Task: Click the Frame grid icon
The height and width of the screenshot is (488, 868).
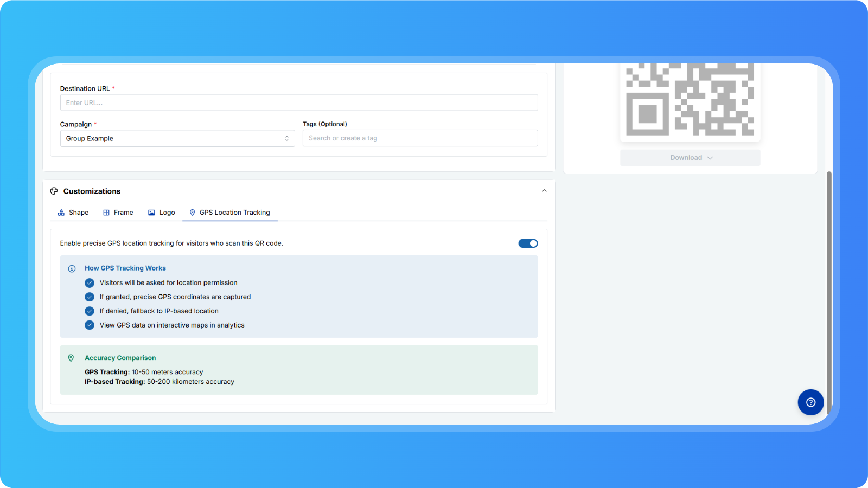Action: (106, 213)
